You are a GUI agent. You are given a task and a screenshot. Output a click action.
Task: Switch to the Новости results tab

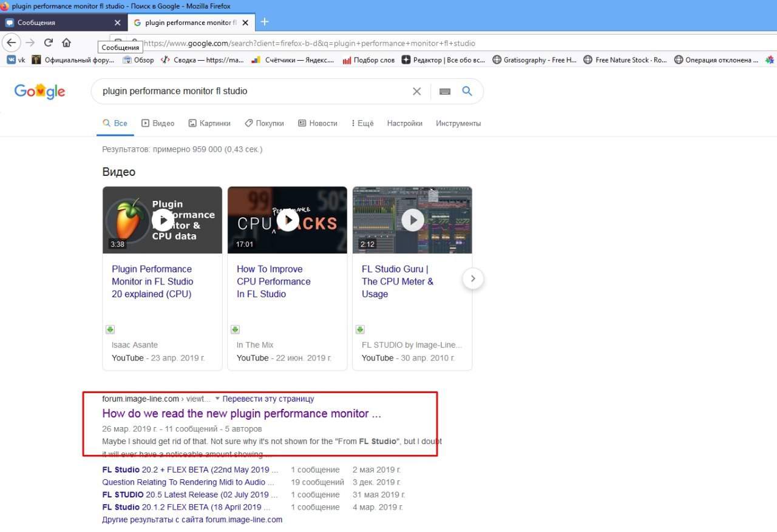coord(317,123)
